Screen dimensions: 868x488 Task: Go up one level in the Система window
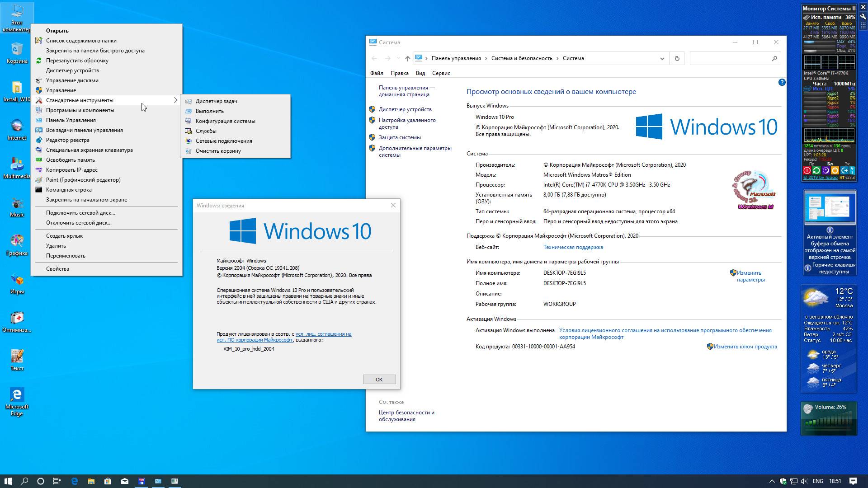[407, 58]
